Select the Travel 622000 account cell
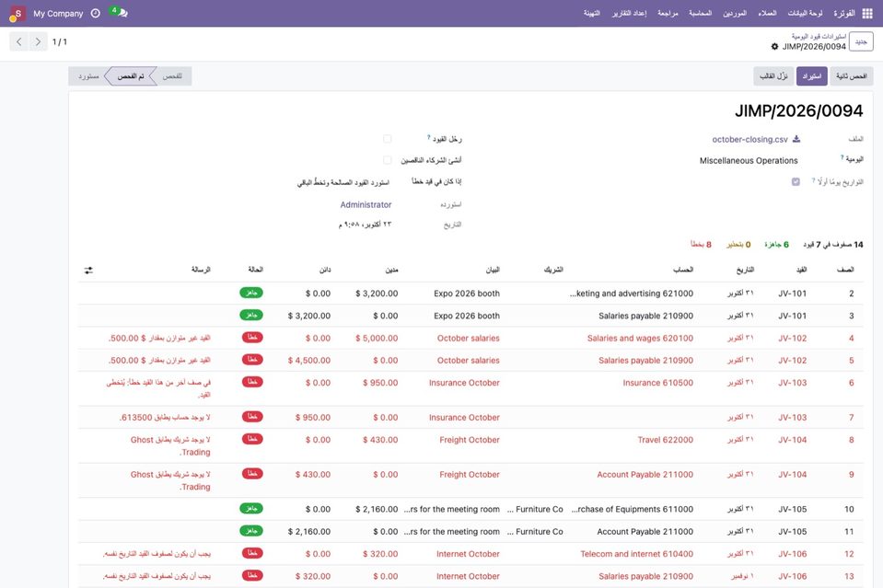The image size is (883, 588). pos(665,440)
